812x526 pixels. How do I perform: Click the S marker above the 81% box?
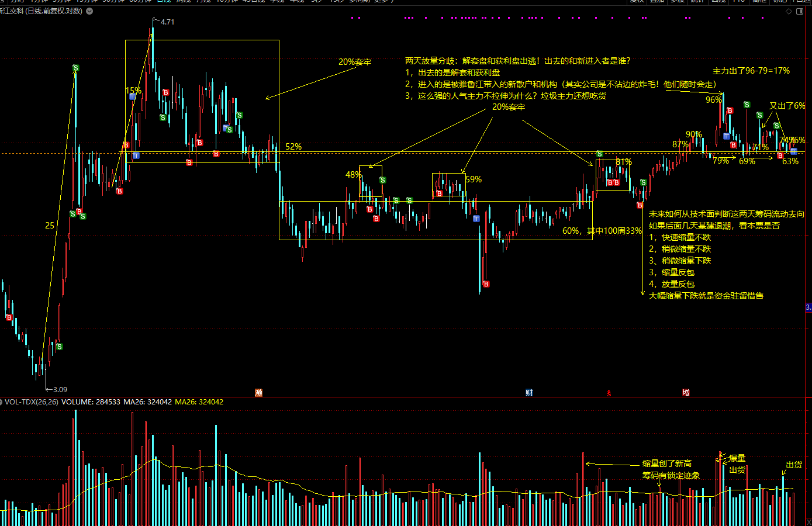[x=600, y=154]
